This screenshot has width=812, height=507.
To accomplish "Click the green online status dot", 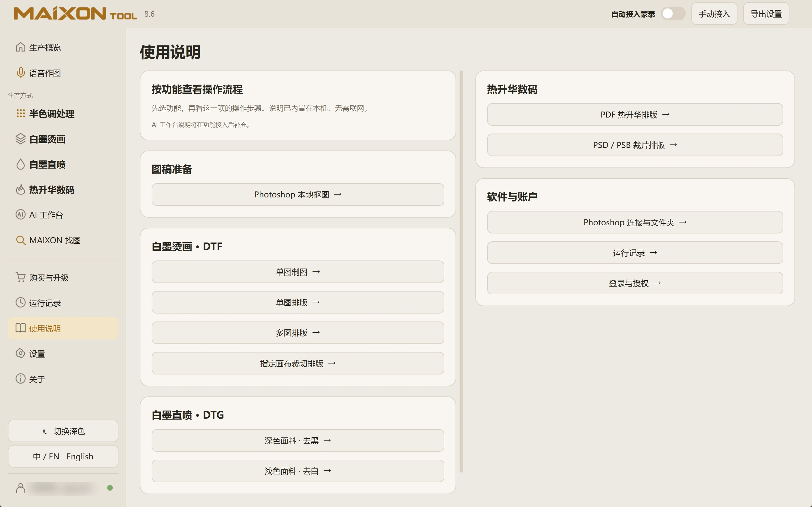I will (110, 488).
